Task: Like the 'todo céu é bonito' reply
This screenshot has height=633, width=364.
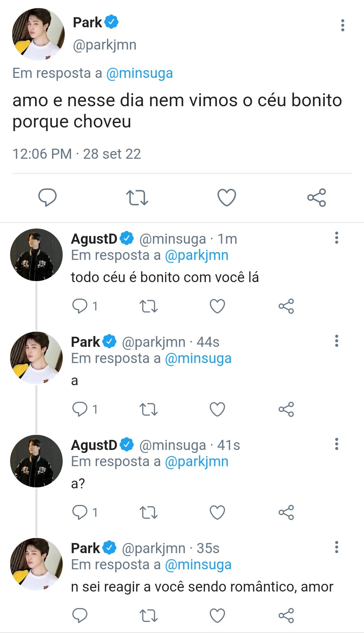Action: (217, 306)
